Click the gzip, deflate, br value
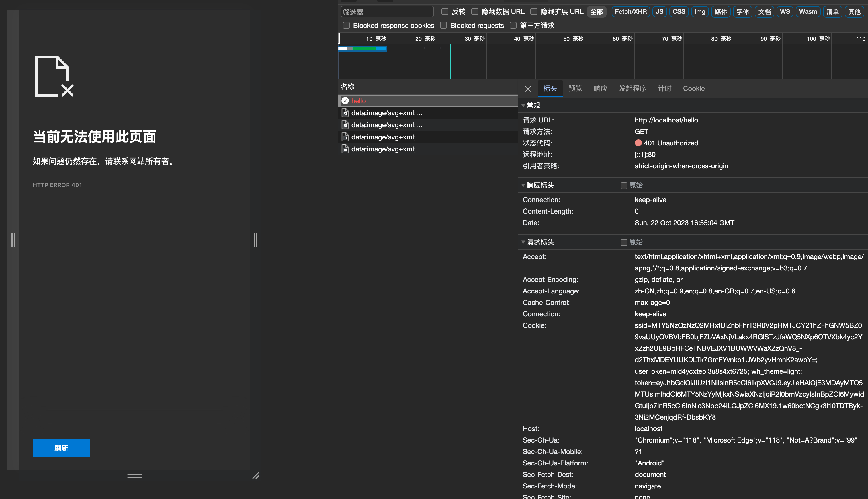 click(658, 280)
